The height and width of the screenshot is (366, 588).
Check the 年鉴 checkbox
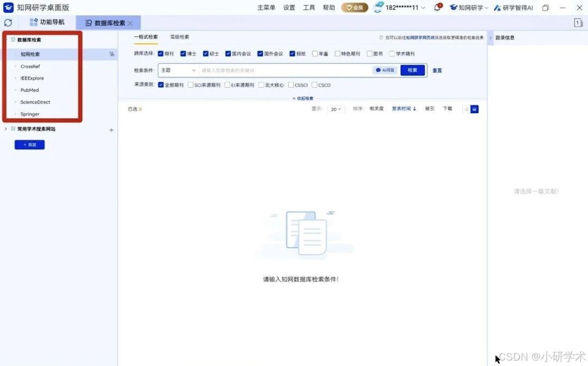coord(315,53)
